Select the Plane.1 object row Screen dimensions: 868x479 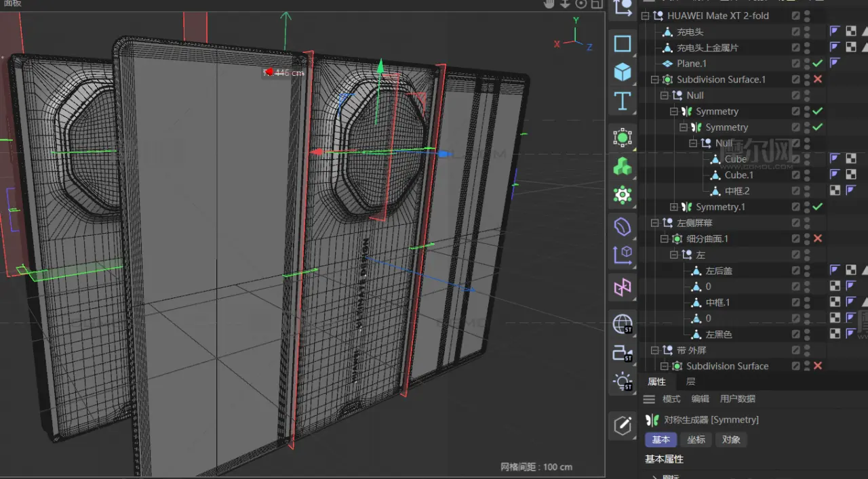(x=692, y=63)
